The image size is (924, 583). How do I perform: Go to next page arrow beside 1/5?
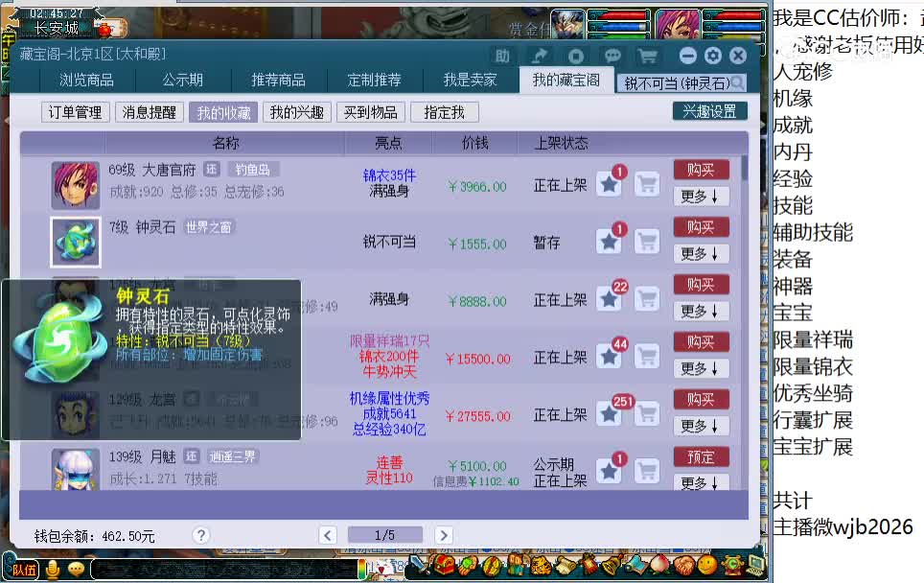pos(444,535)
